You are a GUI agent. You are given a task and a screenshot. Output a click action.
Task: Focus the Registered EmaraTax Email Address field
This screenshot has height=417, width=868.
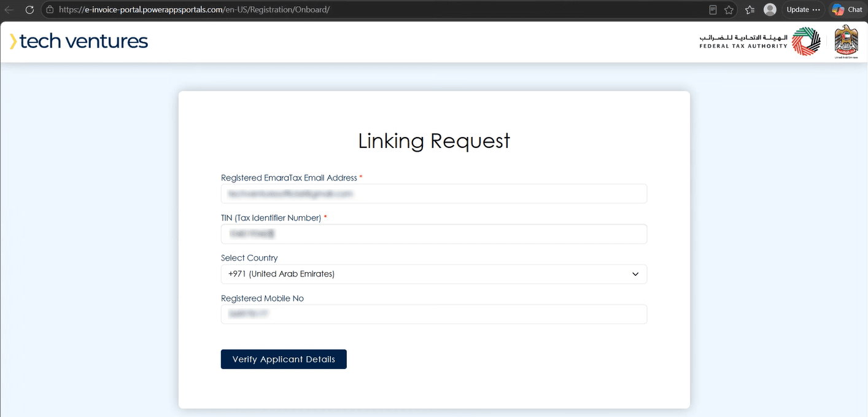434,193
